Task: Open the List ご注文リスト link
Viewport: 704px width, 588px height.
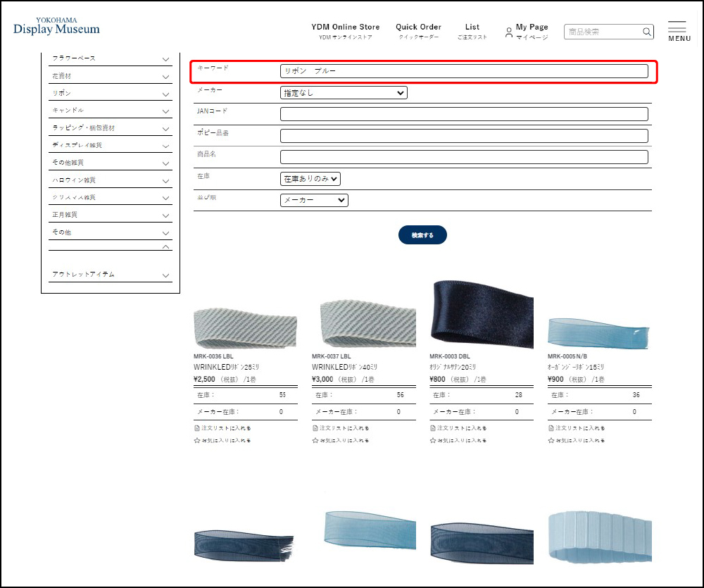Action: tap(472, 31)
